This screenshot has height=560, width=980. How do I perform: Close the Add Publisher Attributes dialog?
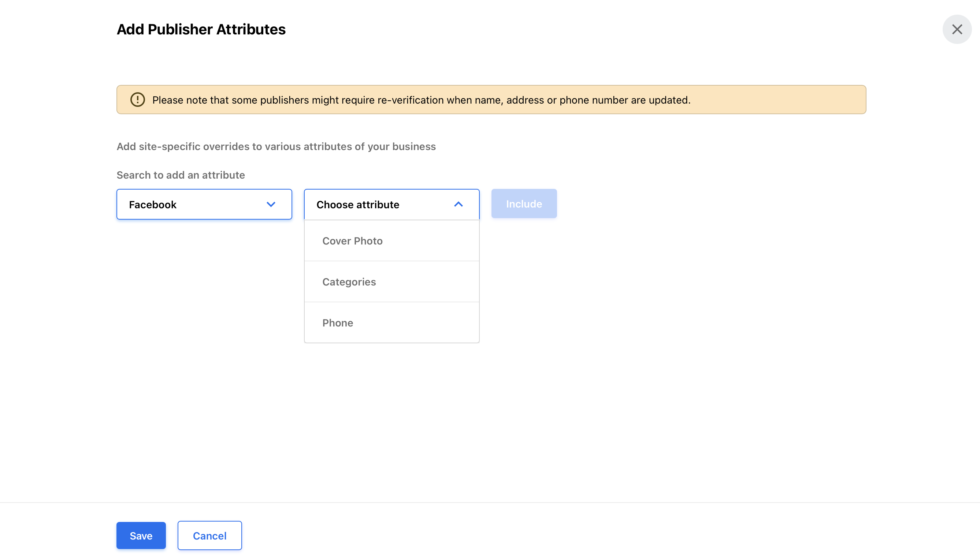[957, 29]
